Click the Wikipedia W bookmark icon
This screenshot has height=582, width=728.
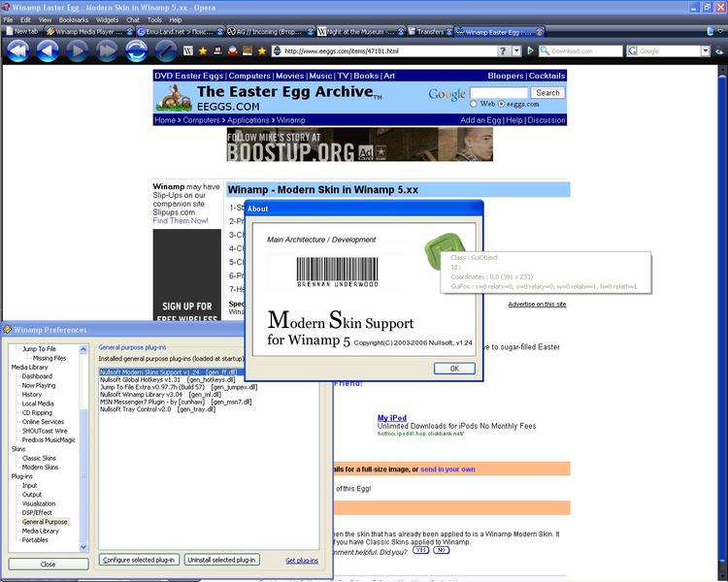(x=187, y=50)
